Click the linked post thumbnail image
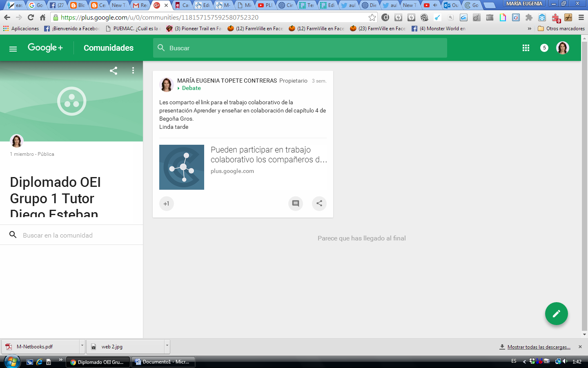Viewport: 588px width, 368px height. click(182, 167)
